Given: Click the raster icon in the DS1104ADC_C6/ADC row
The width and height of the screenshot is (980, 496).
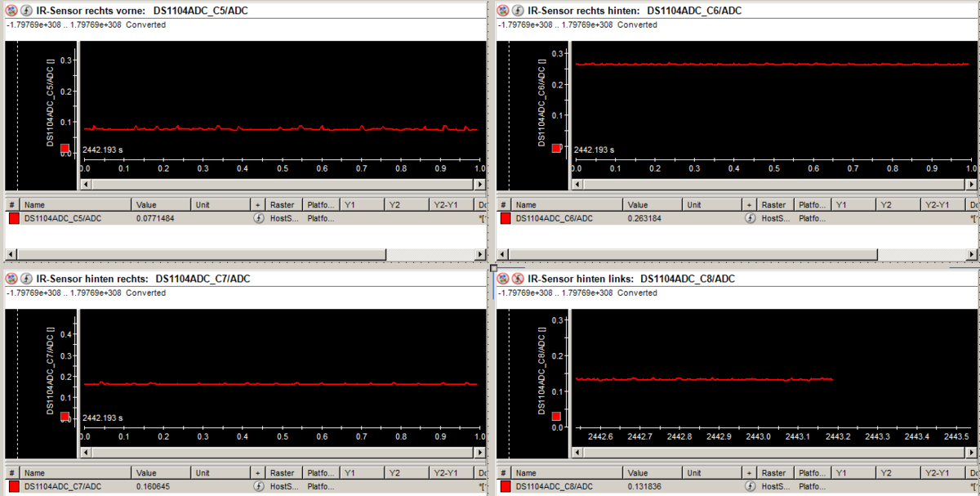Looking at the screenshot, I should (x=750, y=218).
